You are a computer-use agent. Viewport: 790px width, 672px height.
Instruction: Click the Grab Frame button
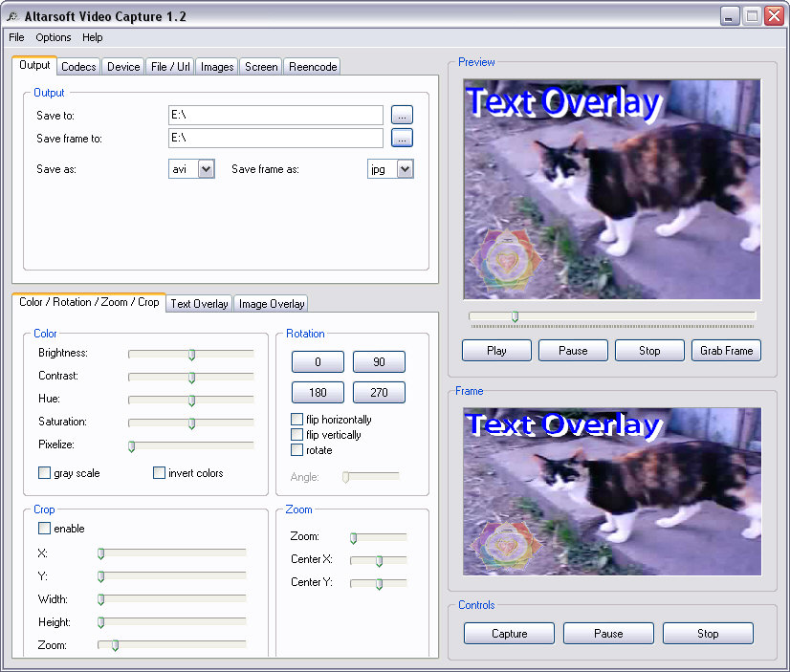[x=726, y=351]
